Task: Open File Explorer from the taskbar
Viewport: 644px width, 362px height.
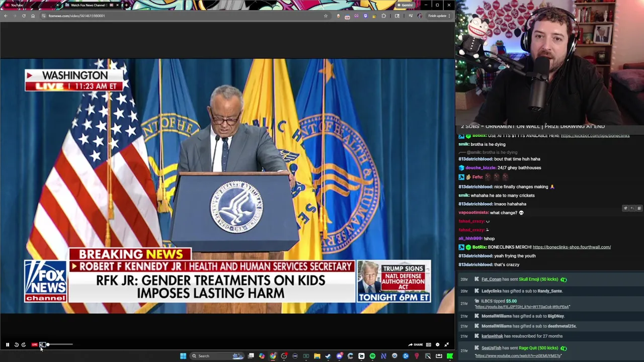Action: coord(317,356)
